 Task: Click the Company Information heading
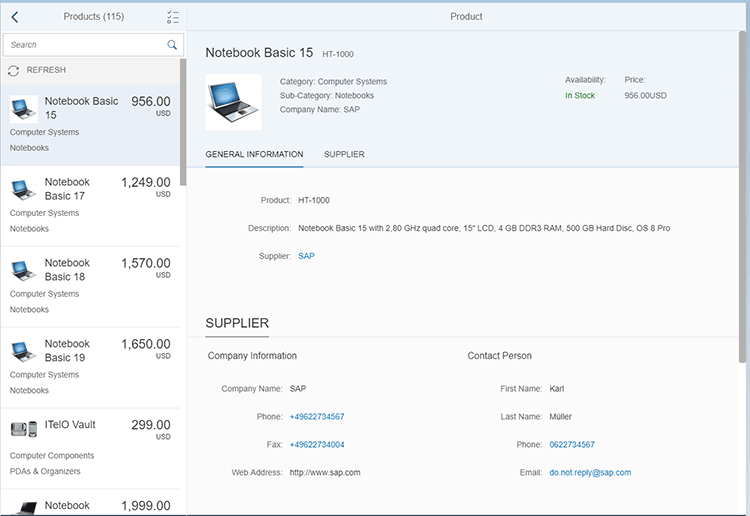click(x=252, y=356)
